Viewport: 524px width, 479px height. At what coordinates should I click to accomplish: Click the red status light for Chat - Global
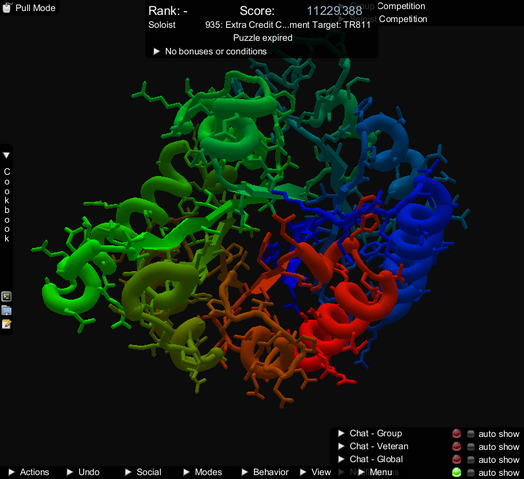(456, 460)
